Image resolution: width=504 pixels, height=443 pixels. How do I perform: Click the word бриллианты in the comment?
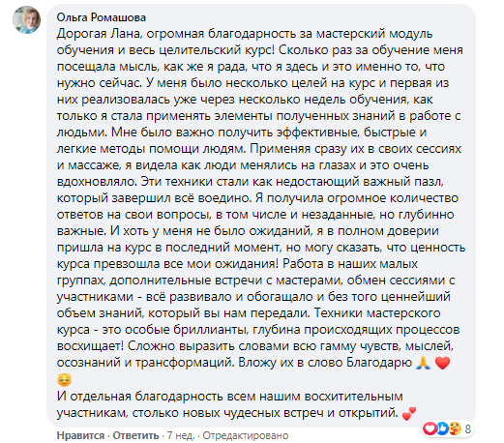211,330
